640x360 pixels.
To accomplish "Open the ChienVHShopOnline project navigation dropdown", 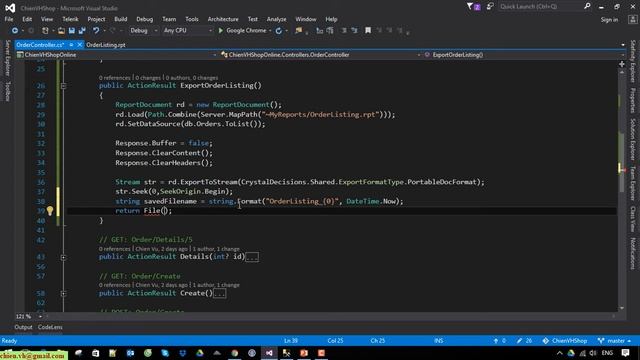I will 116,55.
